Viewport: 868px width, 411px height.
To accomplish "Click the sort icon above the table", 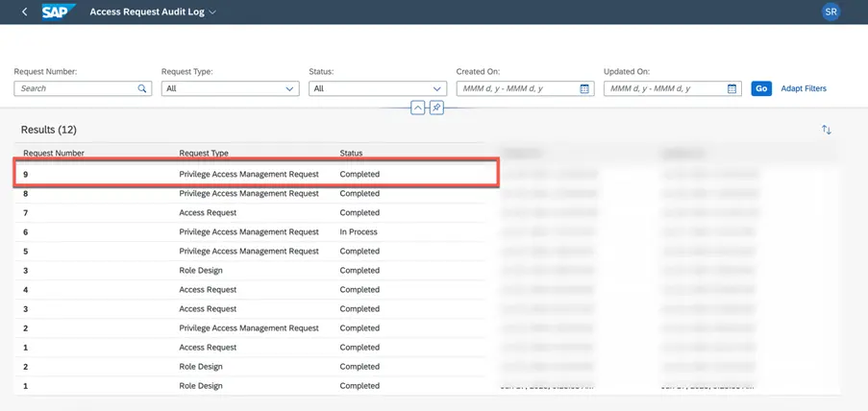I will click(826, 130).
